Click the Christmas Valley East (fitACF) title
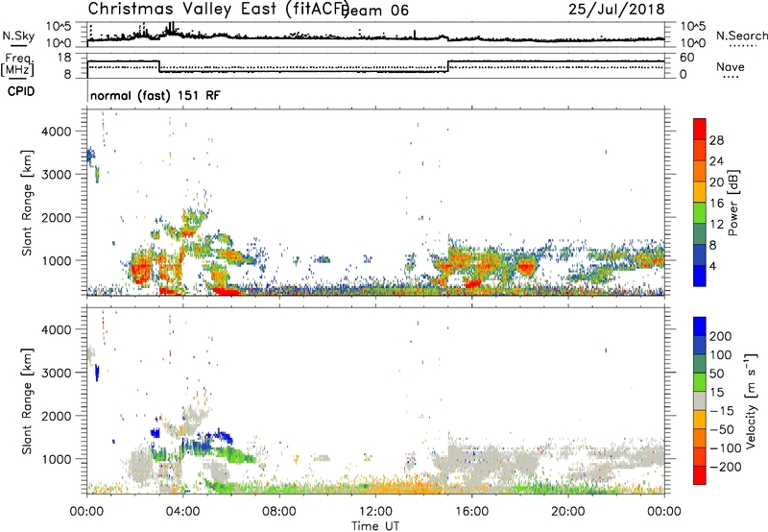The height and width of the screenshot is (532, 768). click(x=219, y=9)
